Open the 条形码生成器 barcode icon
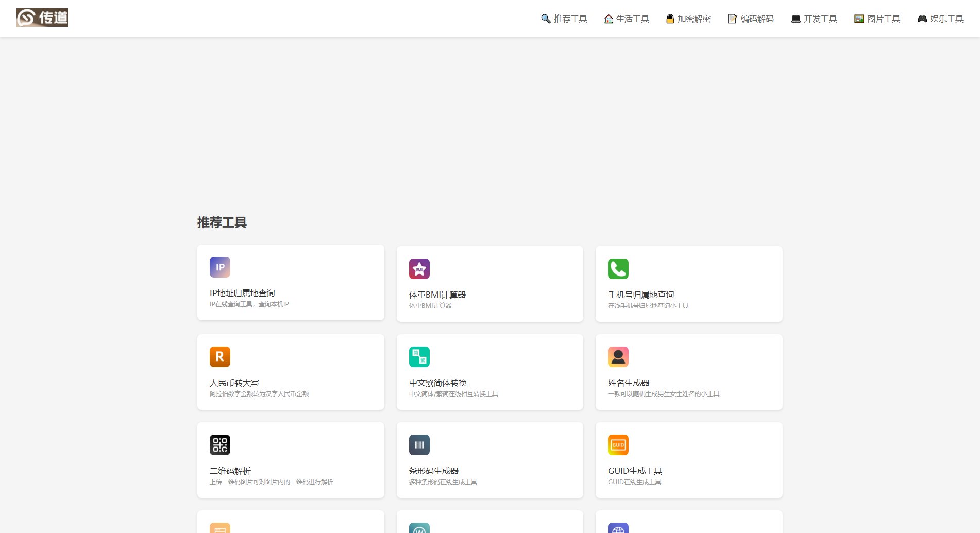The width and height of the screenshot is (980, 533). pyautogui.click(x=419, y=444)
